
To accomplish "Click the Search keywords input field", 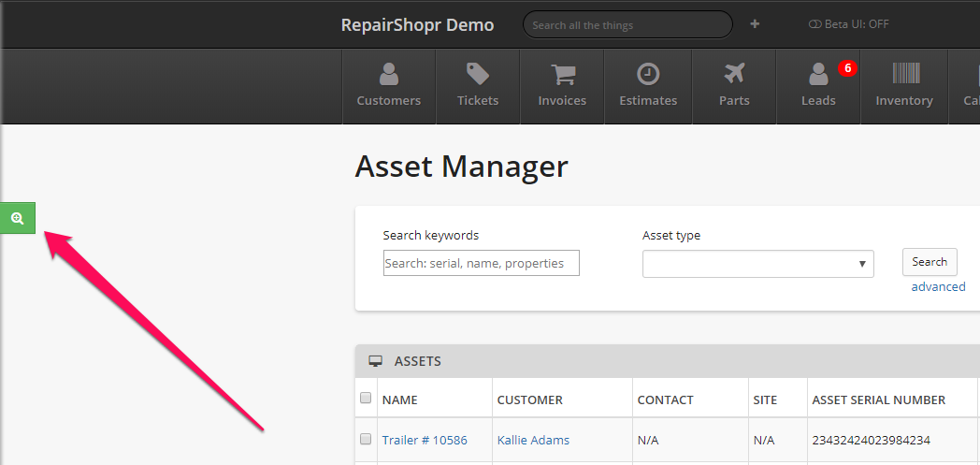I will click(x=482, y=263).
